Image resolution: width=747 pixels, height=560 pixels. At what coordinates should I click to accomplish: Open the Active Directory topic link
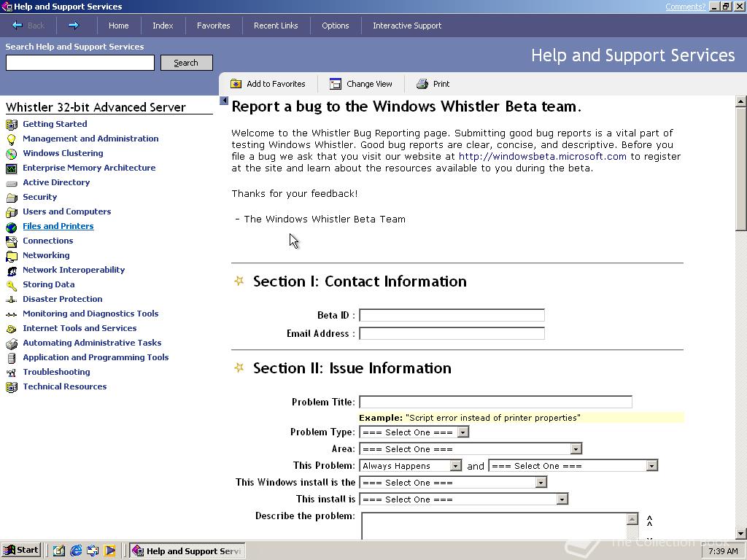pos(56,182)
